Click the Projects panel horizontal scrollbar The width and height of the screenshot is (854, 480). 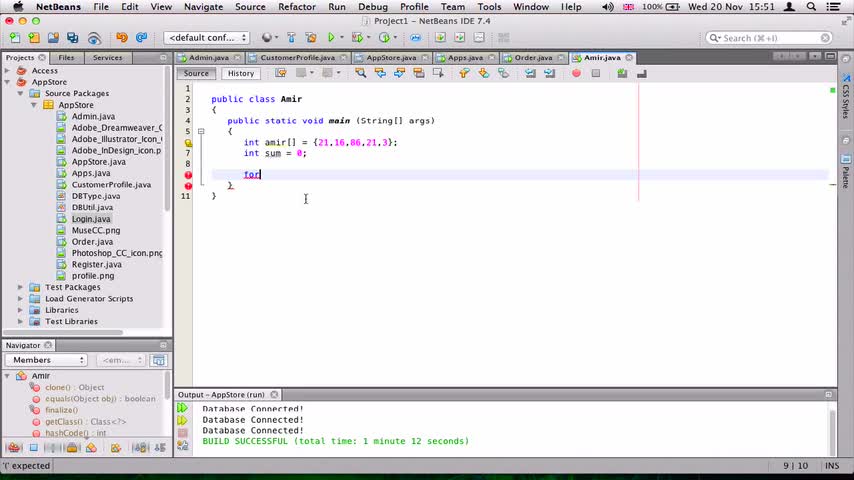(x=63, y=332)
